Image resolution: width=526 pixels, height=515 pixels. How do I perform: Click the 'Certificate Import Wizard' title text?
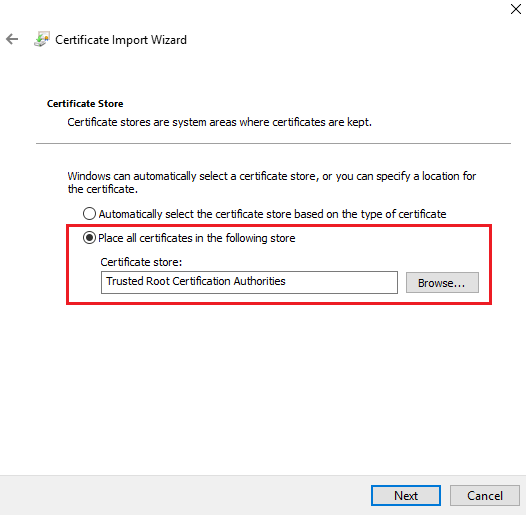pyautogui.click(x=121, y=40)
